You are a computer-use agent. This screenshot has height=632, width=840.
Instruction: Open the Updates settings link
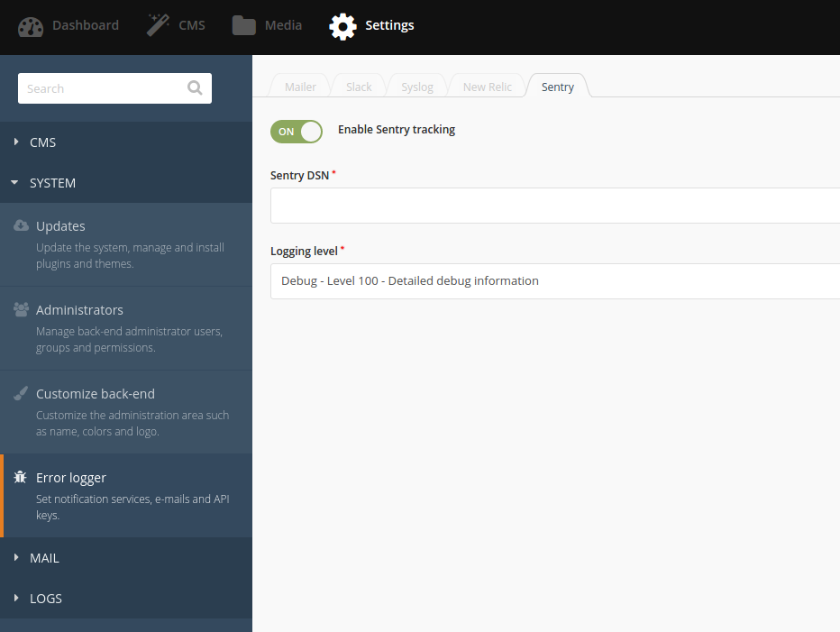click(x=126, y=244)
